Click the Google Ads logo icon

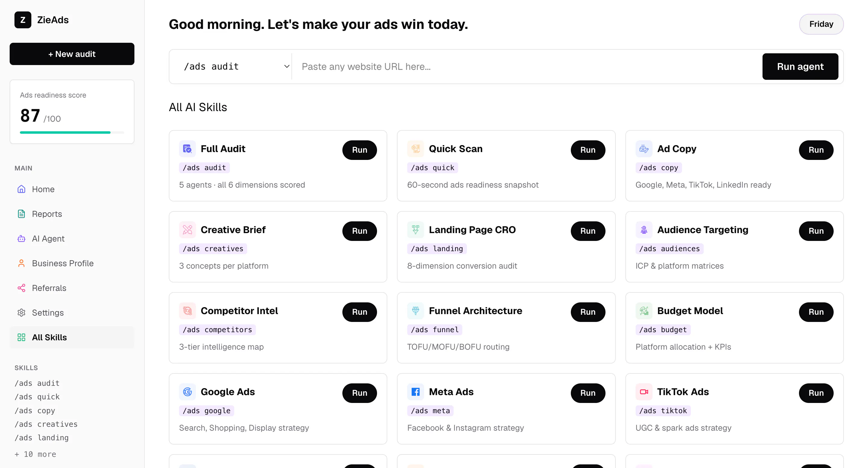187,392
